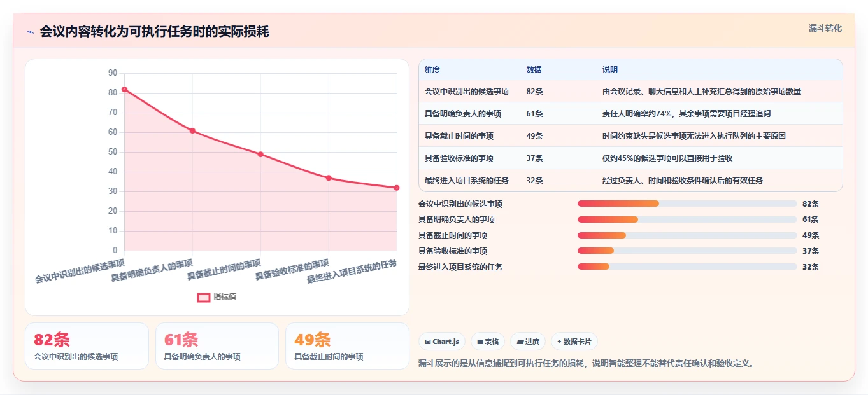Select the Chart.js tag chip

(x=443, y=342)
